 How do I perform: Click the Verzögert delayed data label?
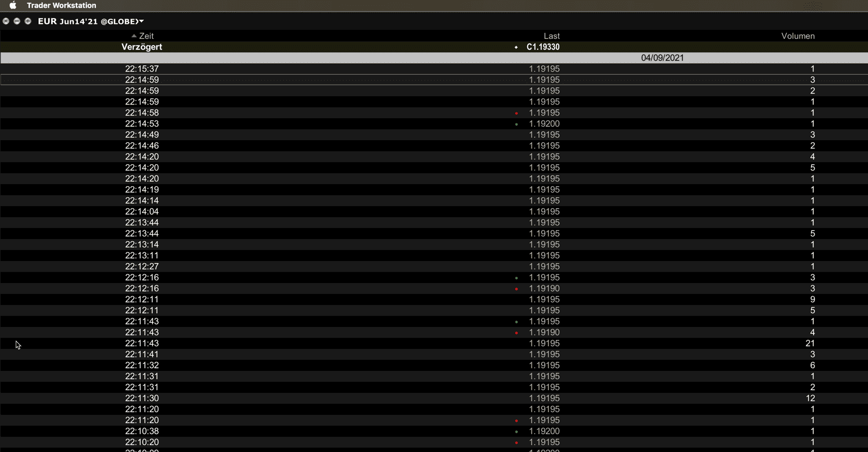pos(141,47)
